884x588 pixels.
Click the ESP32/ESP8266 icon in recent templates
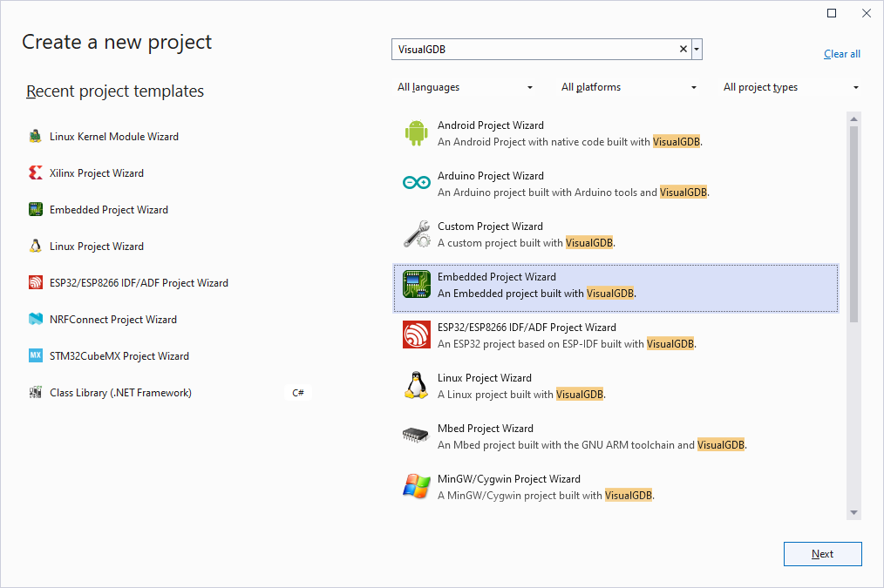pyautogui.click(x=36, y=283)
